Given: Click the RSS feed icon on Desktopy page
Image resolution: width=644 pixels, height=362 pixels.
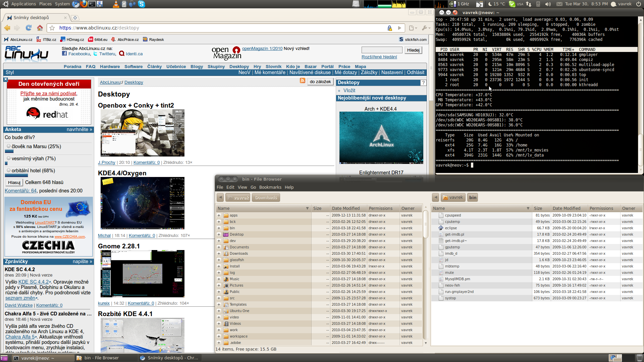Looking at the screenshot, I should [x=303, y=81].
